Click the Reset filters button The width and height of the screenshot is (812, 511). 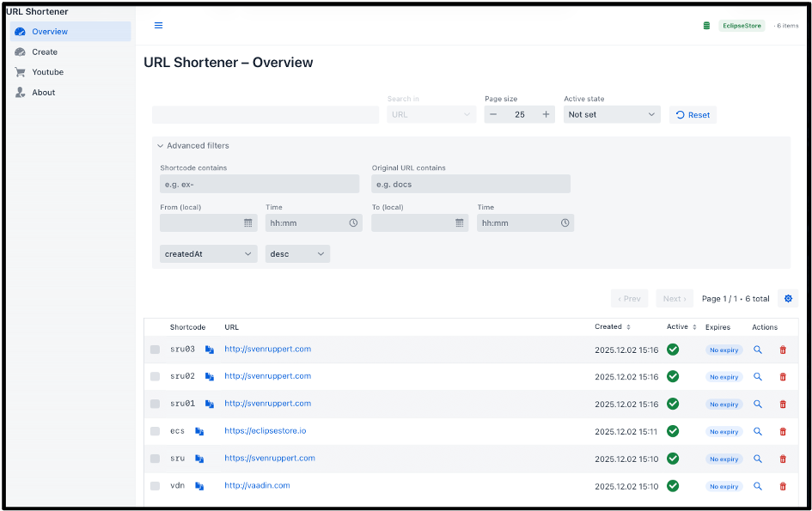[693, 114]
